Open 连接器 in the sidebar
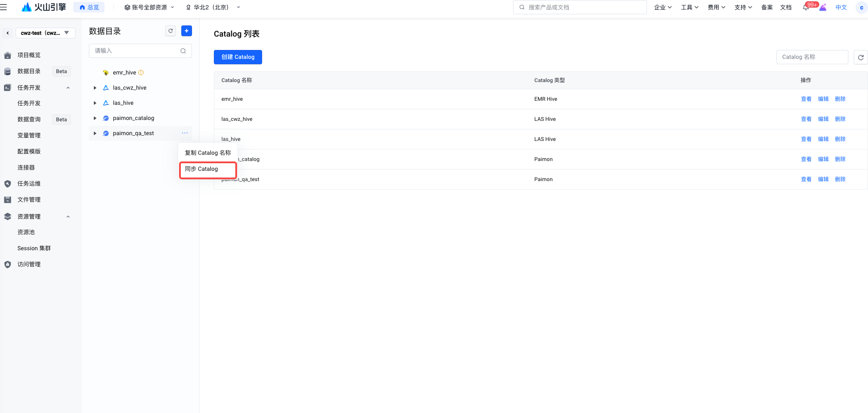868x413 pixels. (26, 168)
